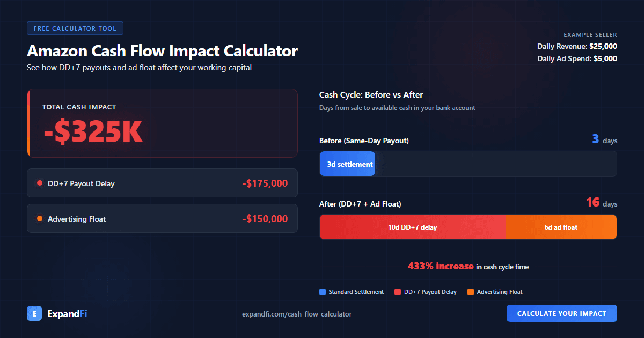Select the orange Advertising Float legend square

tap(471, 292)
